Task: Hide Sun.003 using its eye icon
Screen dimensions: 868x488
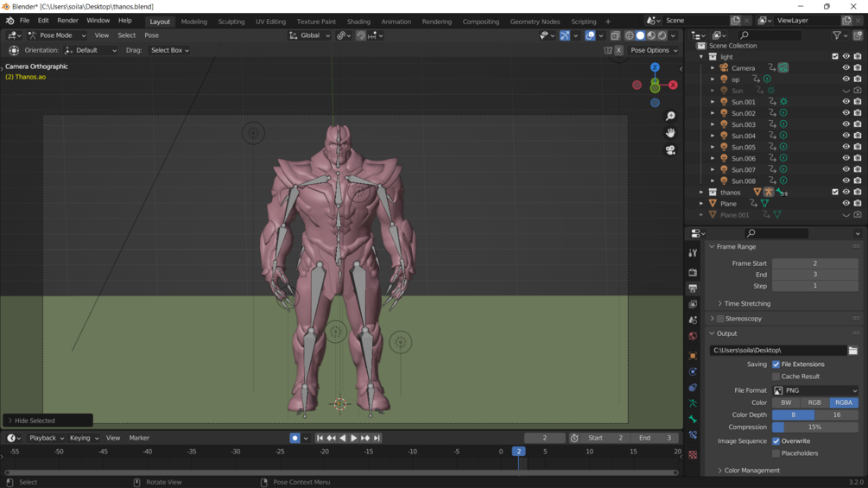Action: click(846, 124)
